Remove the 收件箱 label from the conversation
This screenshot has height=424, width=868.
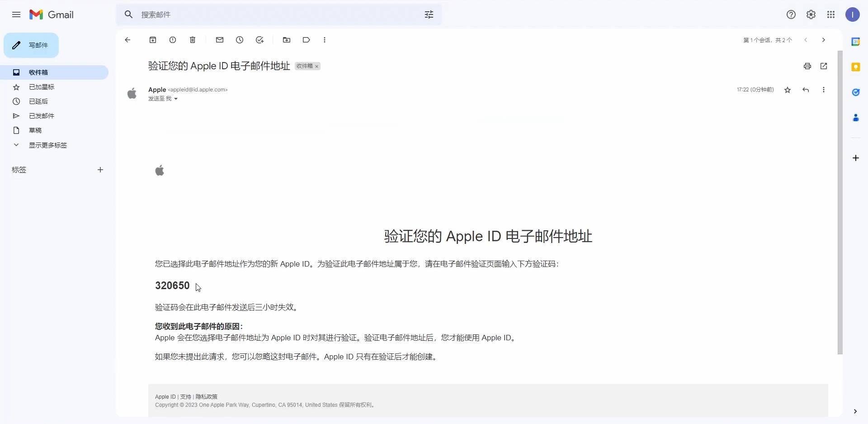coord(317,67)
